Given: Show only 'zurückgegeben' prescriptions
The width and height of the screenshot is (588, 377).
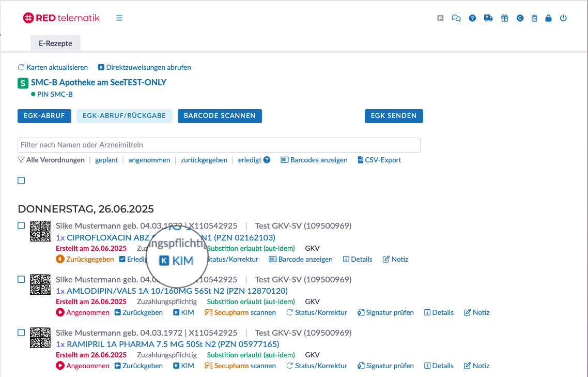Looking at the screenshot, I should pyautogui.click(x=204, y=160).
